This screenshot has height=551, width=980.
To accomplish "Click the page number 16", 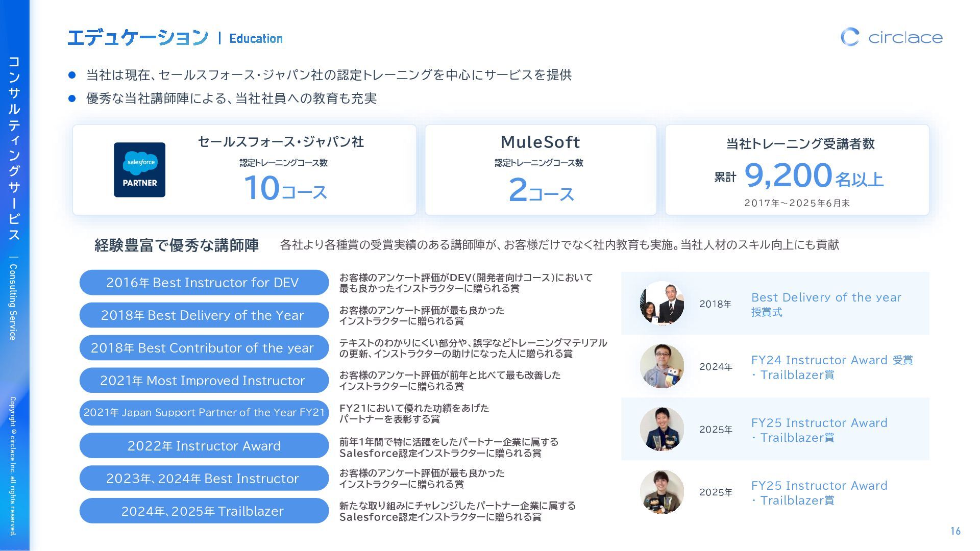I will (x=955, y=531).
